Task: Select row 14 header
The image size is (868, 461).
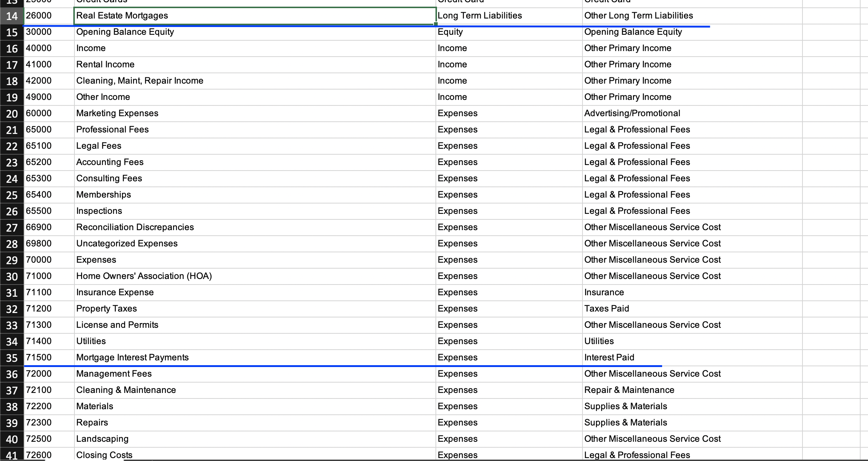Action: click(x=12, y=16)
